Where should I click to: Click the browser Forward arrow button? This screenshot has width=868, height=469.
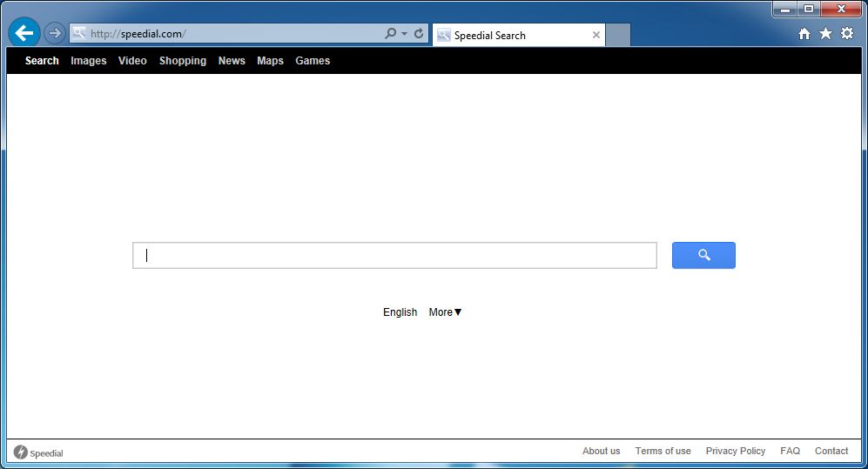pos(54,33)
